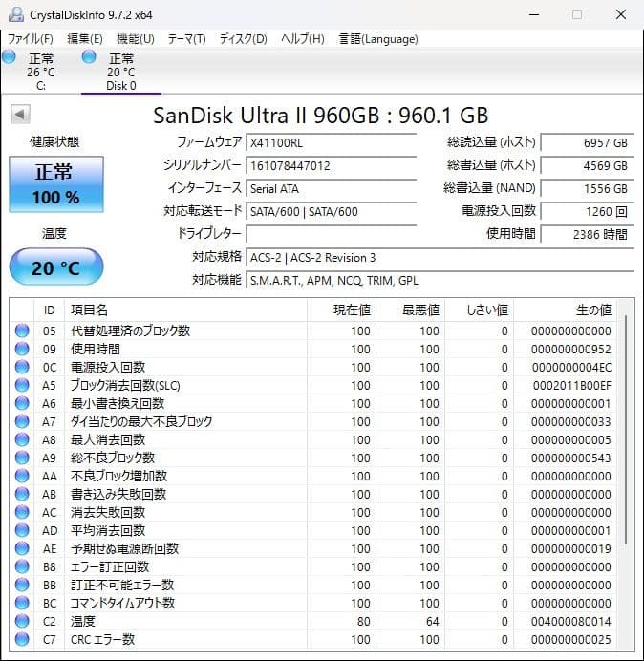644x661 pixels.
Task: Click status icon for attribute 0C row
Action: pyautogui.click(x=22, y=367)
